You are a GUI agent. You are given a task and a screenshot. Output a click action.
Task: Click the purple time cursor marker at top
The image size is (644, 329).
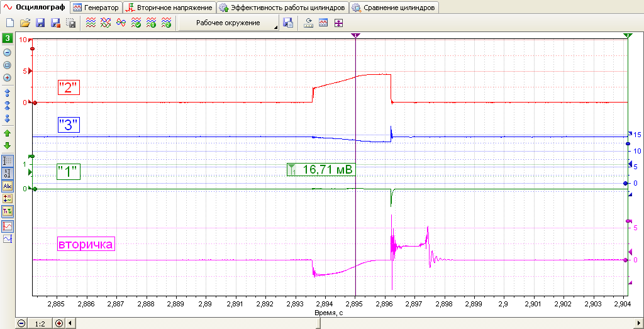point(355,36)
